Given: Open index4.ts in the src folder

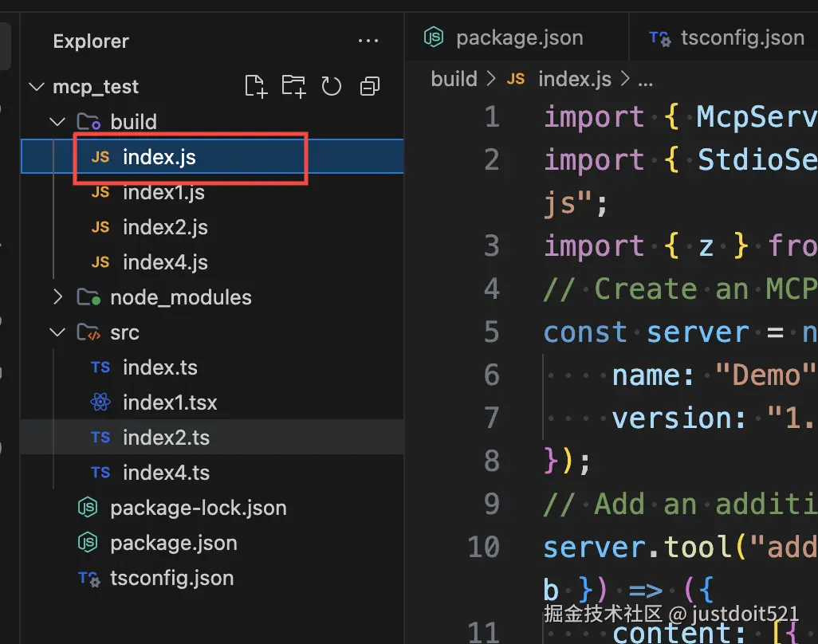Looking at the screenshot, I should coord(212,473).
